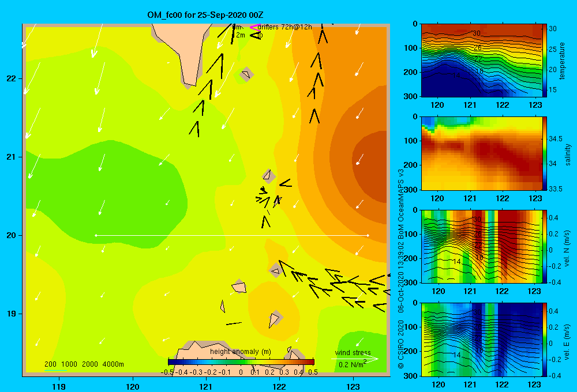Click the "4000m" depth contour legend entry

pyautogui.click(x=113, y=364)
